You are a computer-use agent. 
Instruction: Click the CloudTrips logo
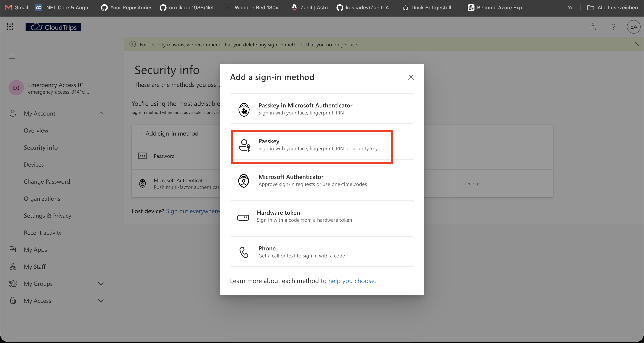(x=53, y=27)
